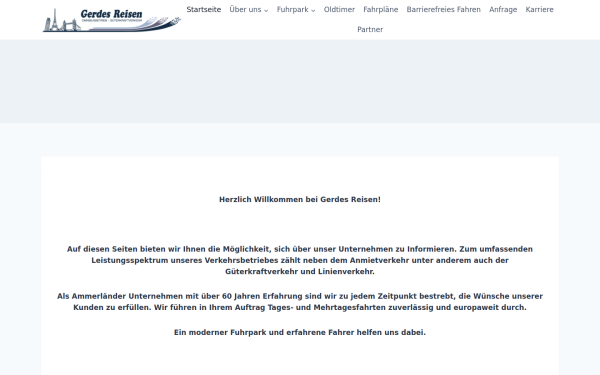
Task: Open the Über uns page link
Action: coord(245,10)
